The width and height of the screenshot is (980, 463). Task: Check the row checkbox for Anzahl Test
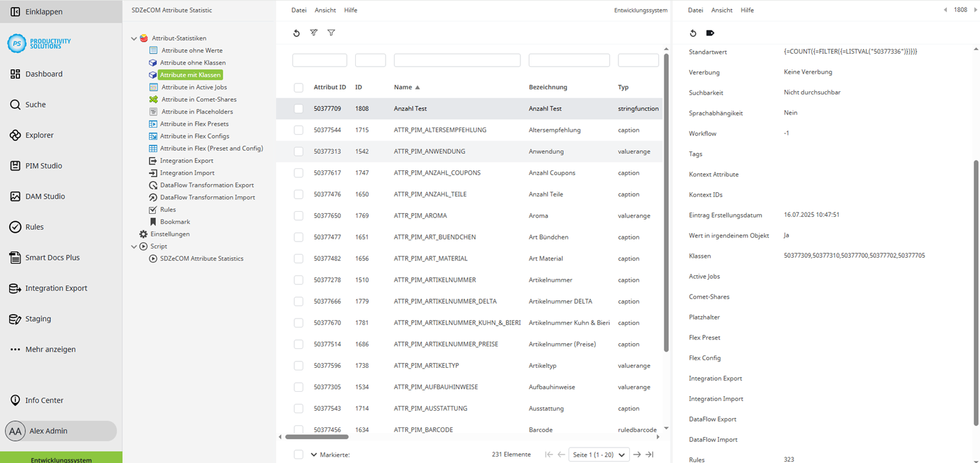point(298,108)
